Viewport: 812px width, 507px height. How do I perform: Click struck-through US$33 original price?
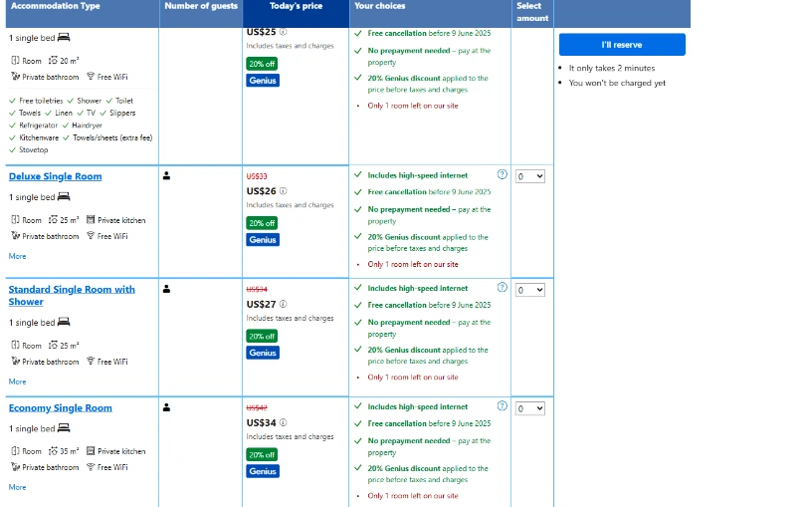[257, 176]
